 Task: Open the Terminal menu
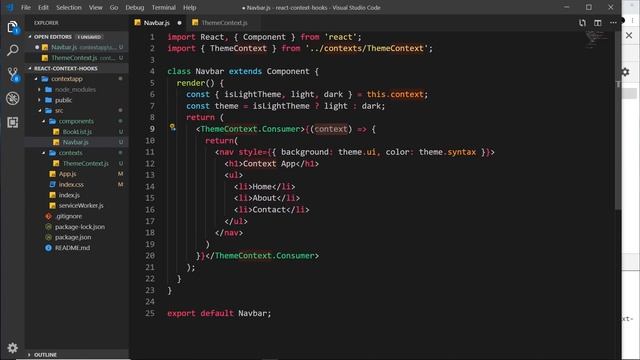[x=164, y=7]
